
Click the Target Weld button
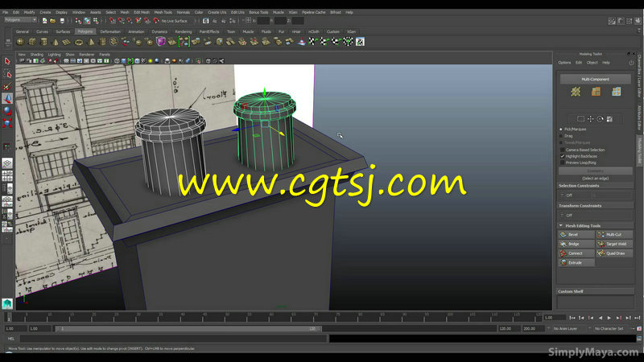coord(614,245)
